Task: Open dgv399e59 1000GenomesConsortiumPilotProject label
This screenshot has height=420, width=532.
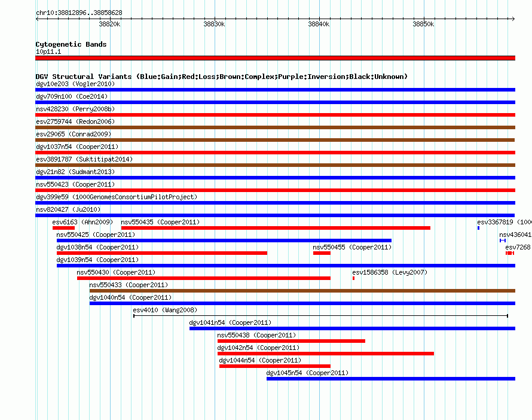Action: [x=117, y=197]
